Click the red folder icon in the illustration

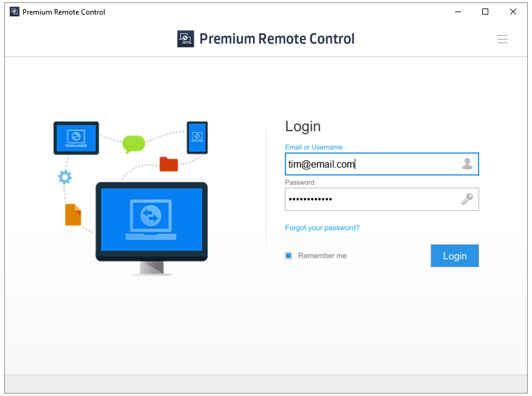coord(168,164)
